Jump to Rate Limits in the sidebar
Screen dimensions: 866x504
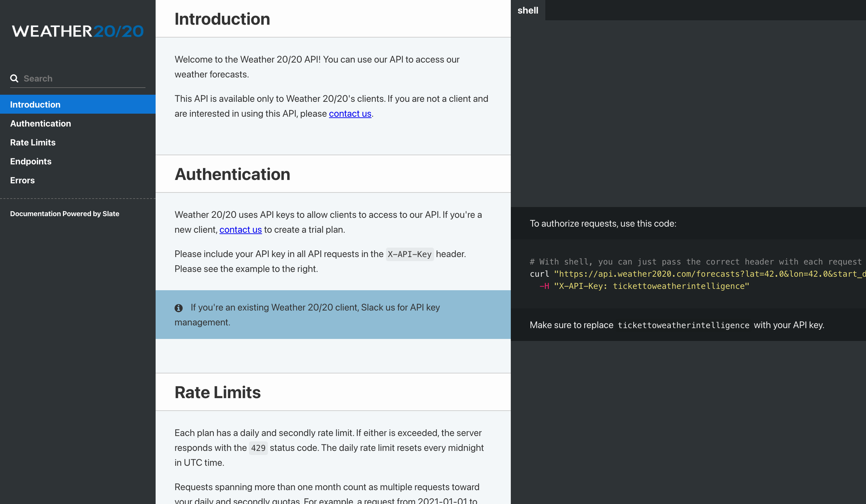click(x=78, y=142)
